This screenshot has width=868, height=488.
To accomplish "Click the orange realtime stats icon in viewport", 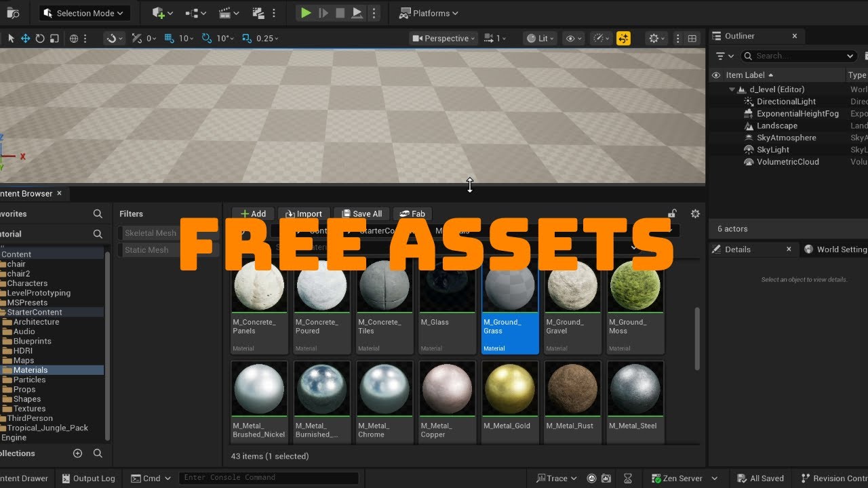I will [x=623, y=39].
